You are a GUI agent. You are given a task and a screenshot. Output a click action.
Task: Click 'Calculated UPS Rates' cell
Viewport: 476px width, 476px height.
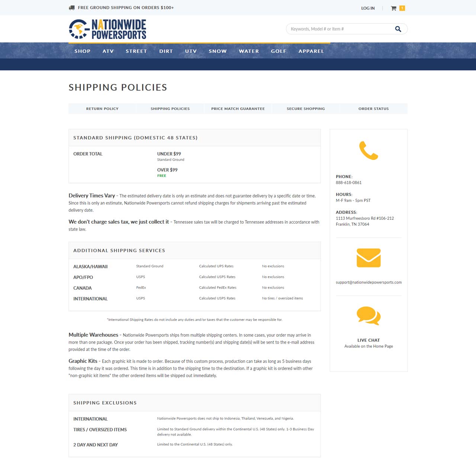(x=216, y=266)
